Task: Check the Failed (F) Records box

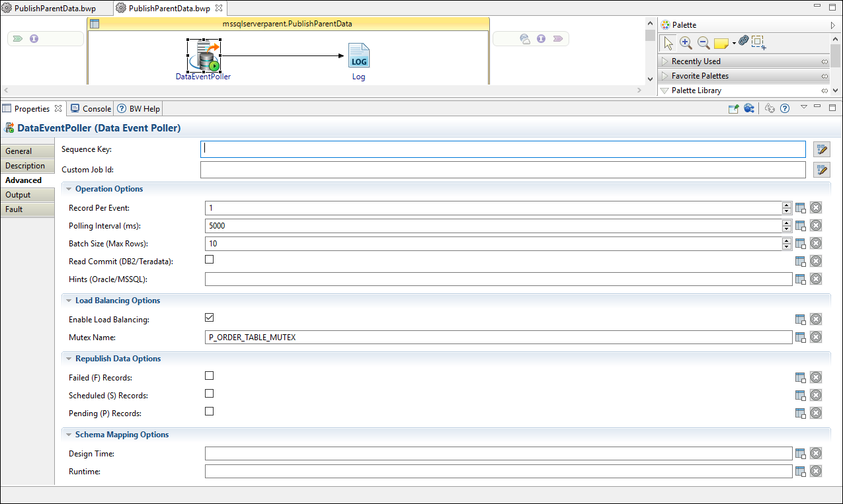Action: pyautogui.click(x=210, y=376)
